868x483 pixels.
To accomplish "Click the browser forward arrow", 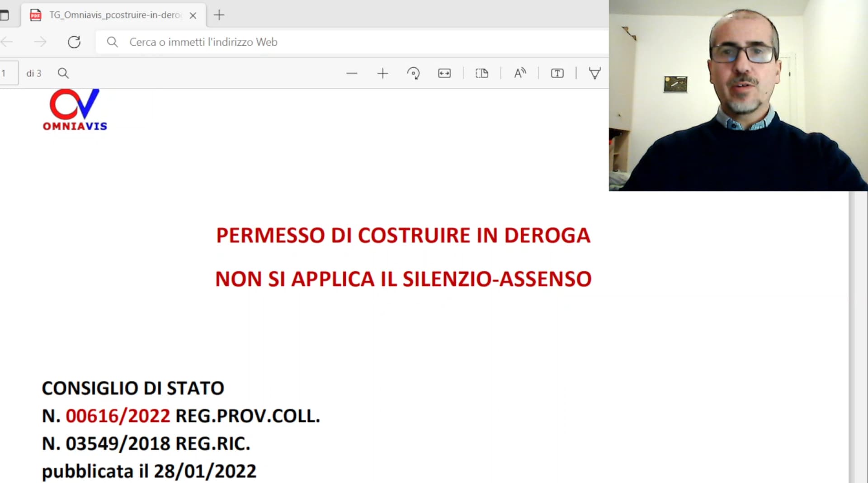I will [x=40, y=42].
